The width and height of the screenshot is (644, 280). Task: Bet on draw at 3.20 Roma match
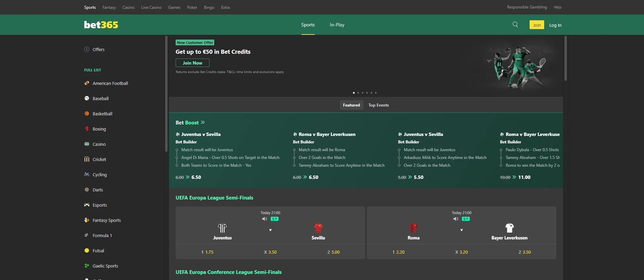462,252
